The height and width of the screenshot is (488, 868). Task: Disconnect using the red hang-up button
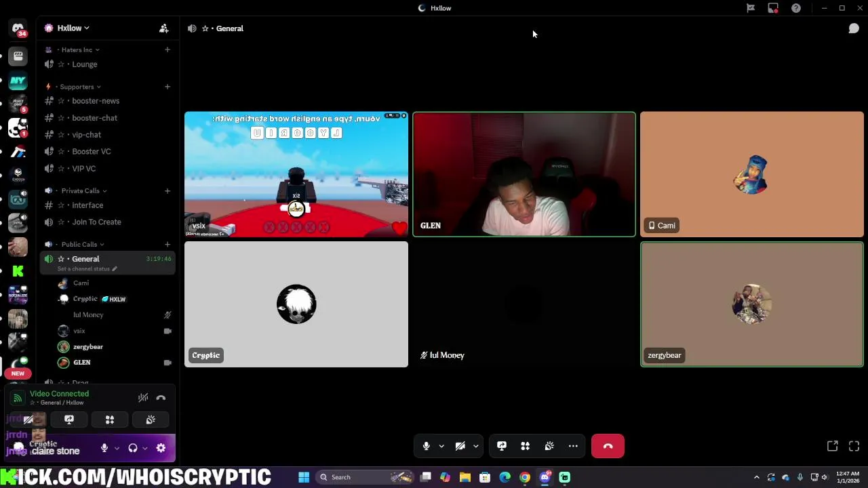click(608, 446)
